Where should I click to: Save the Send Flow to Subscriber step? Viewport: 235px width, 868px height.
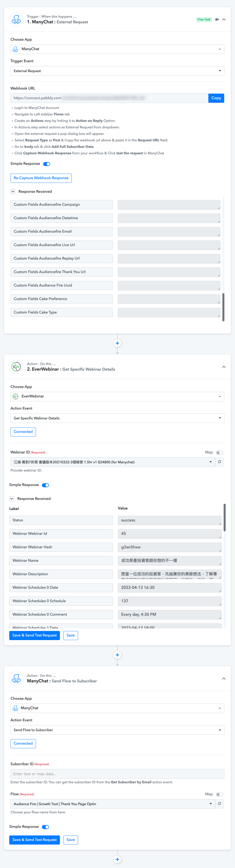pyautogui.click(x=71, y=840)
